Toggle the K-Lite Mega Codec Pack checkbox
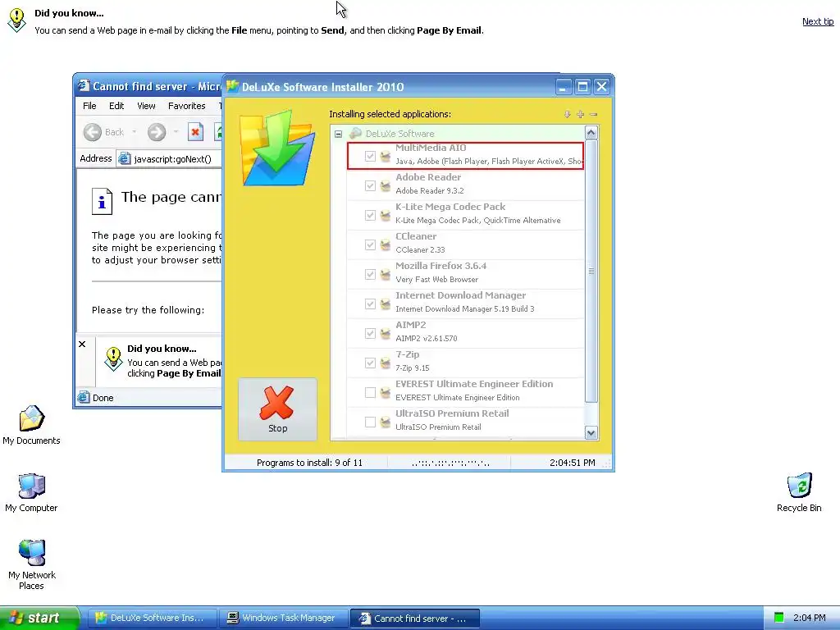840x630 pixels. 370,215
